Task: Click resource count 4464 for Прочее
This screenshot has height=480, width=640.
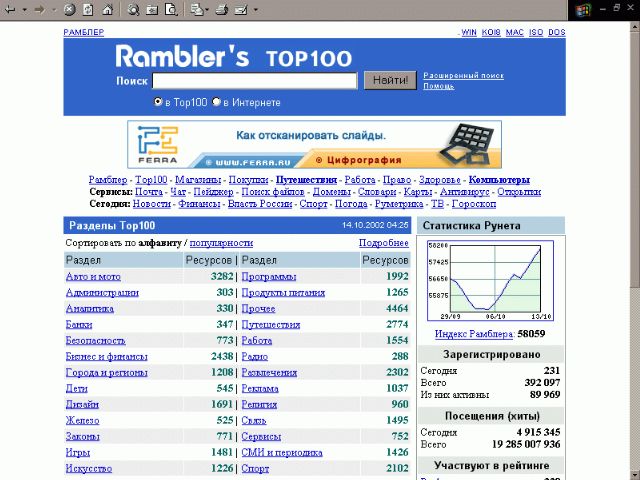Action: [x=397, y=308]
